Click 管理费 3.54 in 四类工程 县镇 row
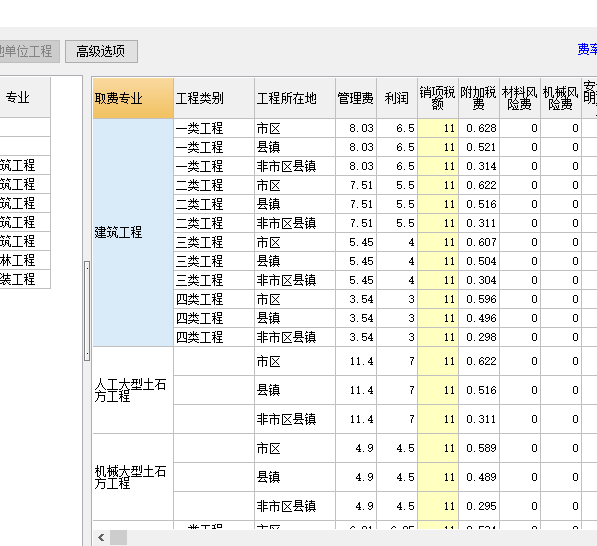The height and width of the screenshot is (546, 597). (356, 318)
